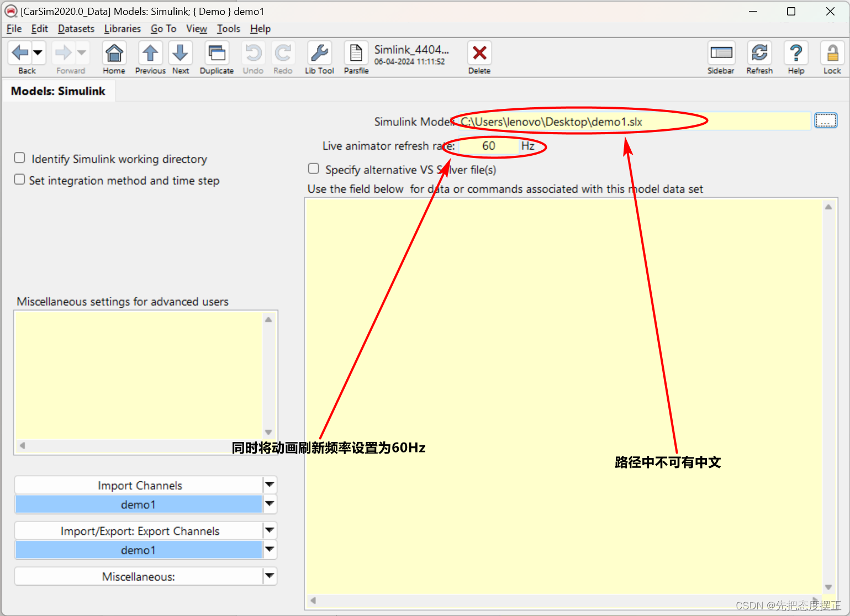The height and width of the screenshot is (616, 850).
Task: Click the Miscellaneous settings text box
Action: click(x=139, y=376)
